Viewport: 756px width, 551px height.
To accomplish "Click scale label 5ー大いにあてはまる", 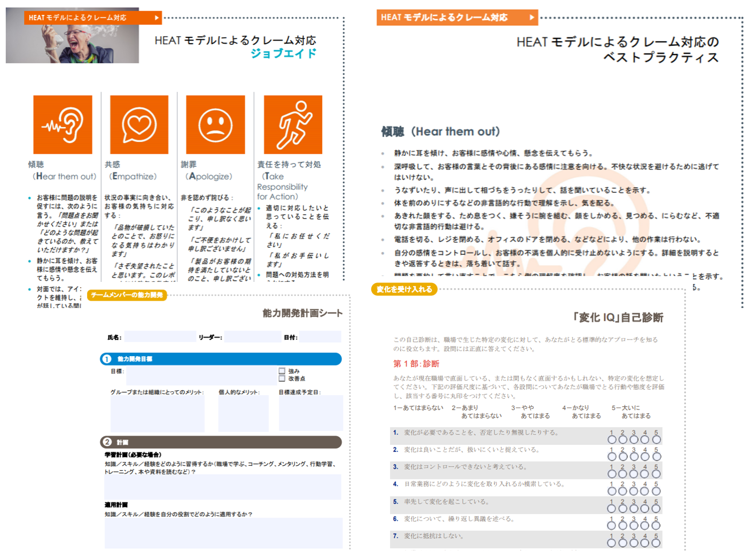I will click(632, 412).
